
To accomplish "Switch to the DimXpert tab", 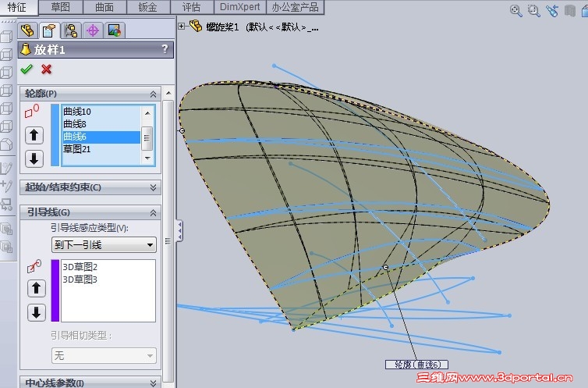I will click(x=239, y=7).
